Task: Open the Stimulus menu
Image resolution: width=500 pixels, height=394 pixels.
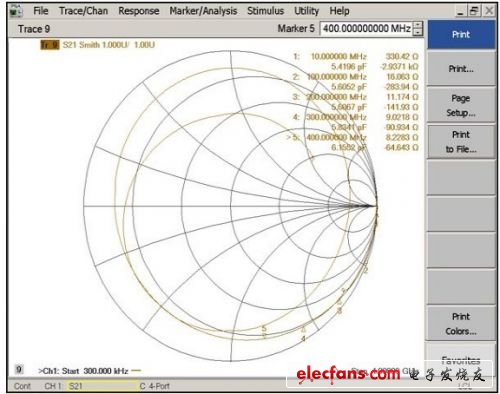Action: 265,11
